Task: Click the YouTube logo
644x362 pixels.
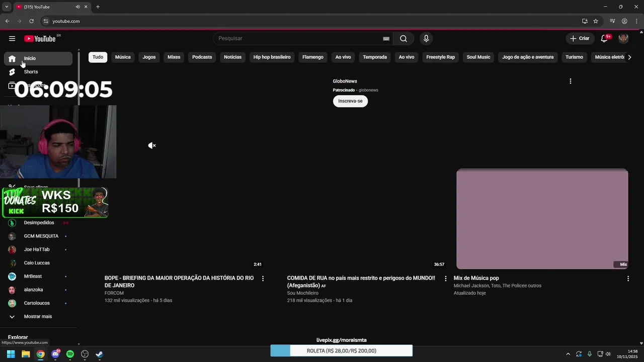Action: click(x=40, y=39)
